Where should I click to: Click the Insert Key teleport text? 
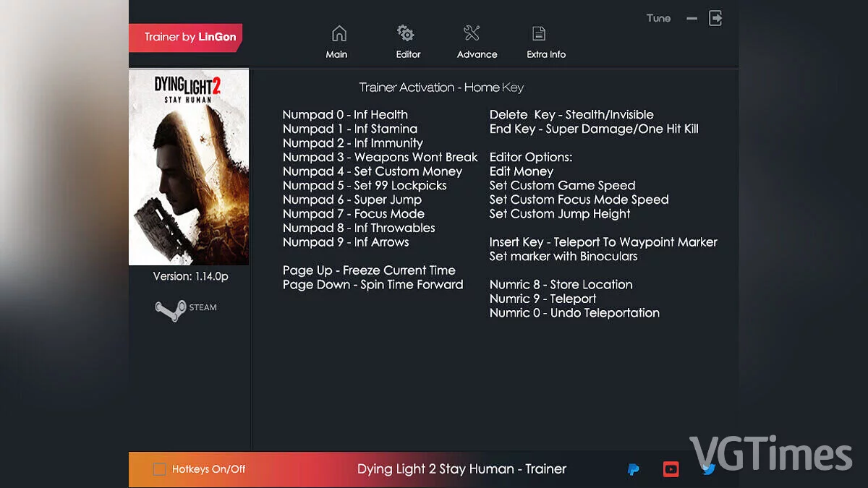tap(602, 242)
